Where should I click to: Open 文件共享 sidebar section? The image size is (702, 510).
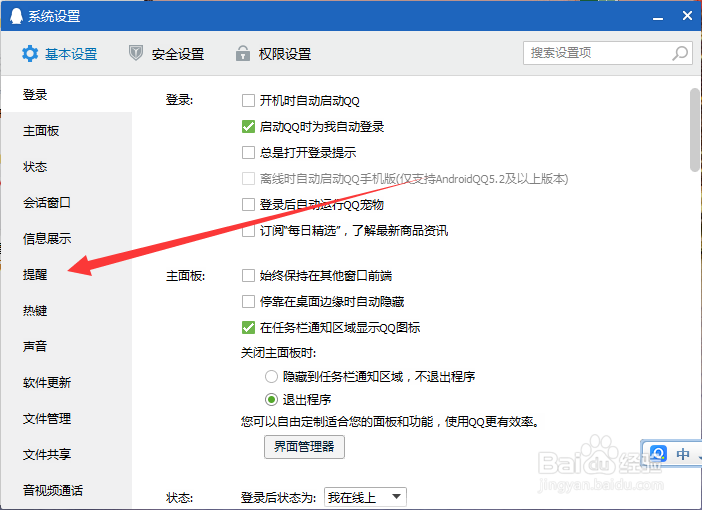click(66, 455)
